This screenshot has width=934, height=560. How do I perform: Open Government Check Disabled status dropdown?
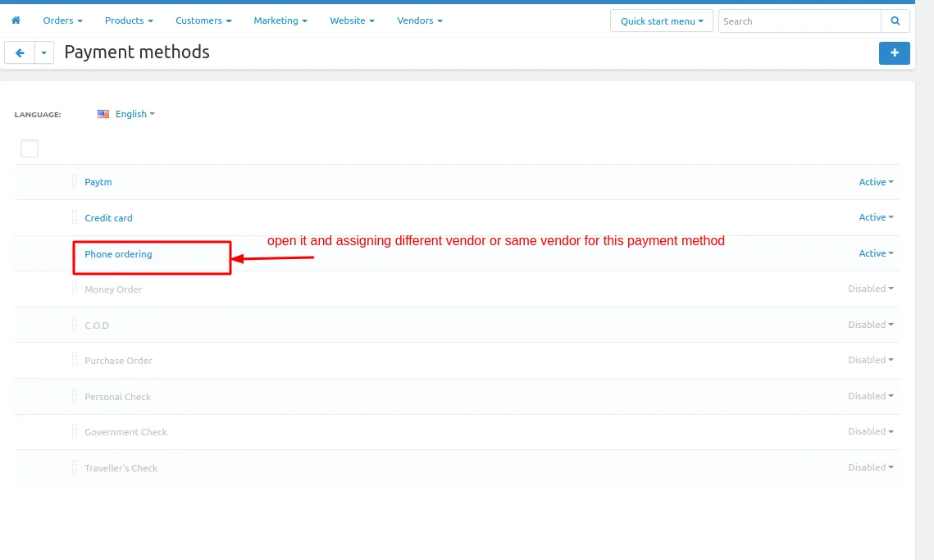click(x=870, y=431)
